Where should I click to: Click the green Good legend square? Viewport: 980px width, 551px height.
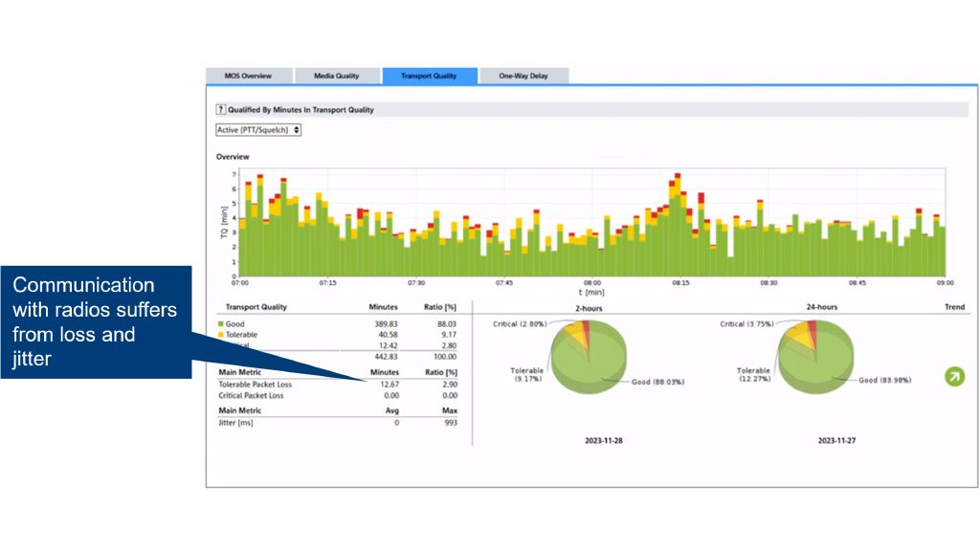[220, 324]
